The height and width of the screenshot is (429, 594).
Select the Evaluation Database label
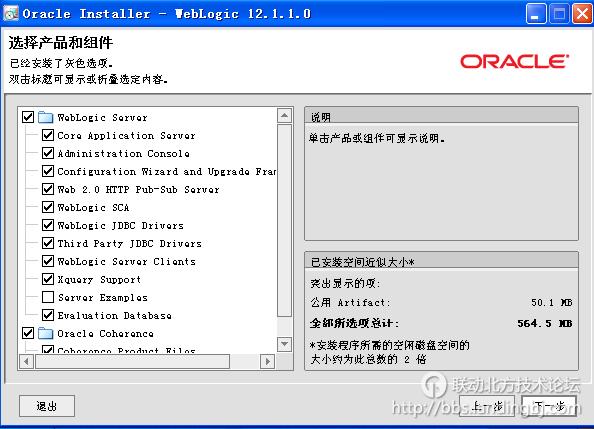114,316
